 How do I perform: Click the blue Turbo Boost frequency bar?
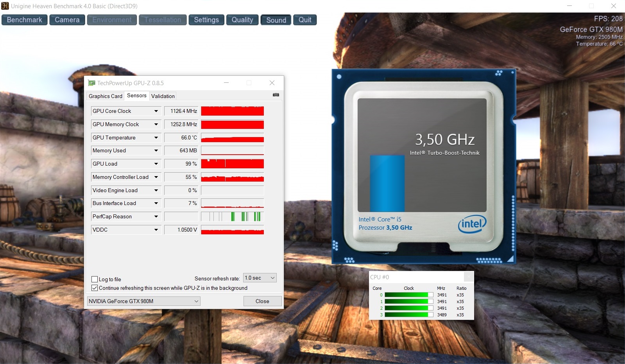[x=387, y=184]
